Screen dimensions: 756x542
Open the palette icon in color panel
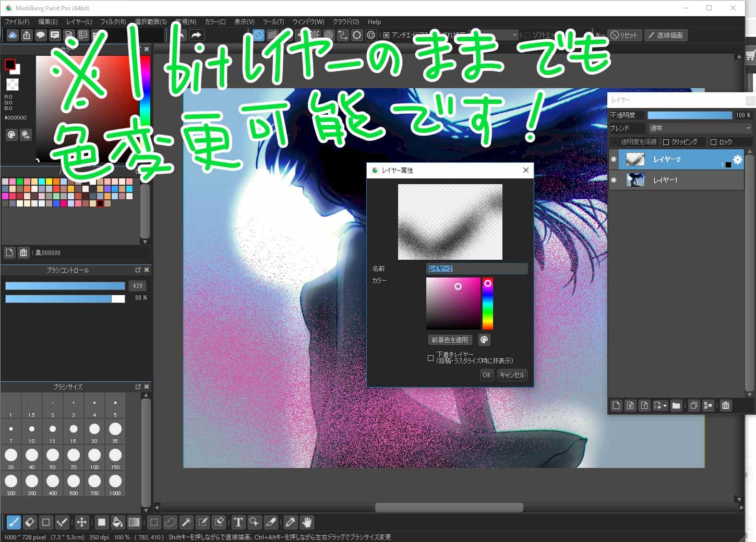(11, 135)
